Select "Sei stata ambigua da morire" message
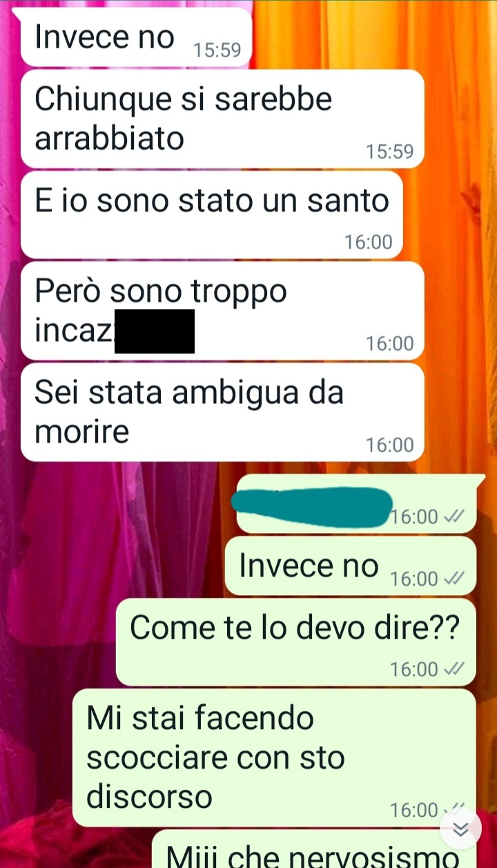 coord(222,412)
